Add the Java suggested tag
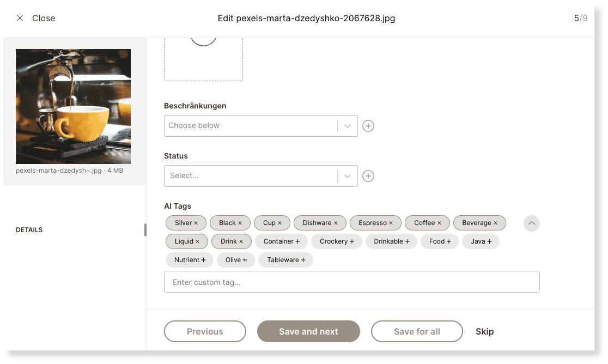This screenshot has height=364, width=608. coord(481,241)
